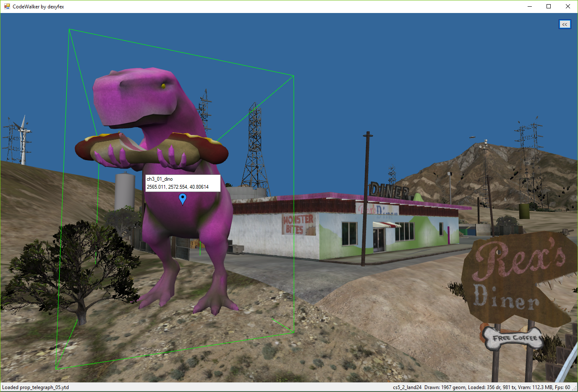Click the blue location marker on dinosaur

pos(183,199)
